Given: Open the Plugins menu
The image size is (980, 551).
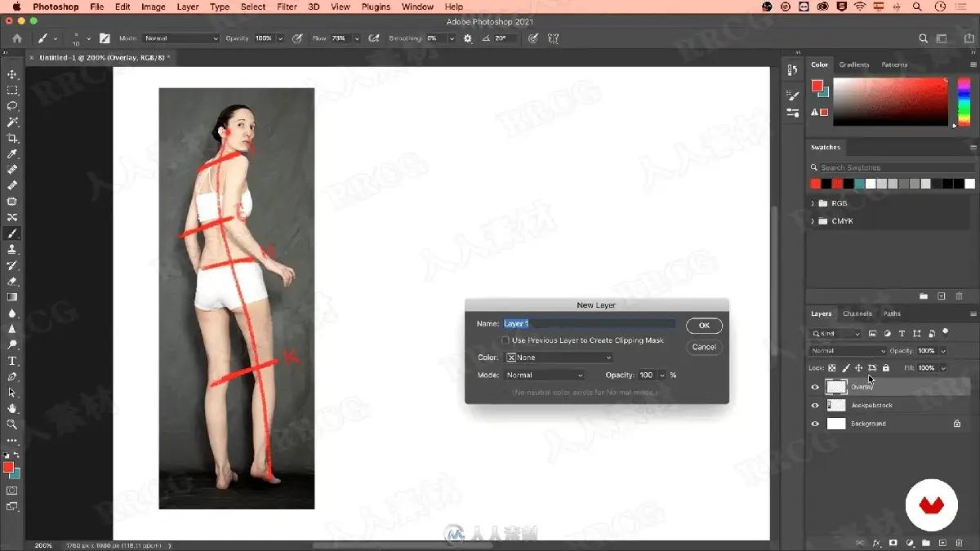Looking at the screenshot, I should [376, 7].
